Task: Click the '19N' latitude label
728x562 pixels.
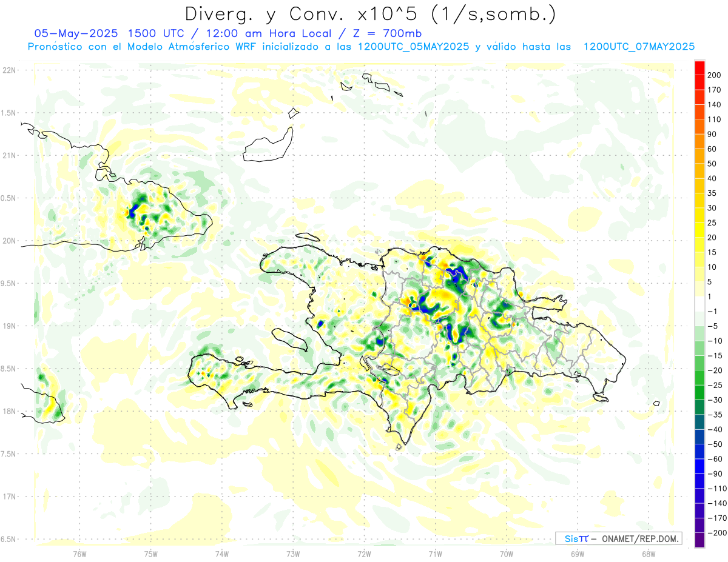Action: tap(8, 326)
